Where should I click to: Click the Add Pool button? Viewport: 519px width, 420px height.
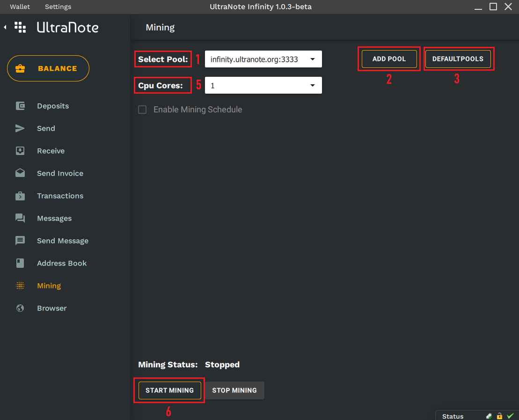tap(389, 59)
